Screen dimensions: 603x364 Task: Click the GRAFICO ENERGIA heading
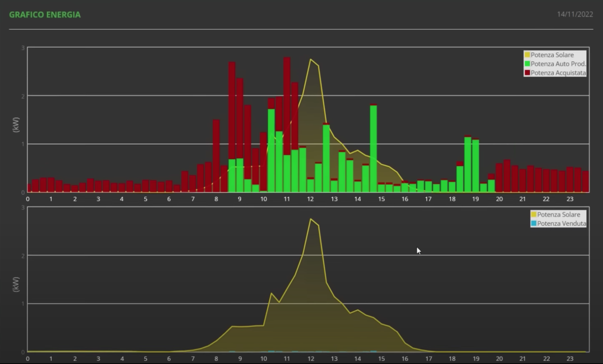click(x=45, y=15)
